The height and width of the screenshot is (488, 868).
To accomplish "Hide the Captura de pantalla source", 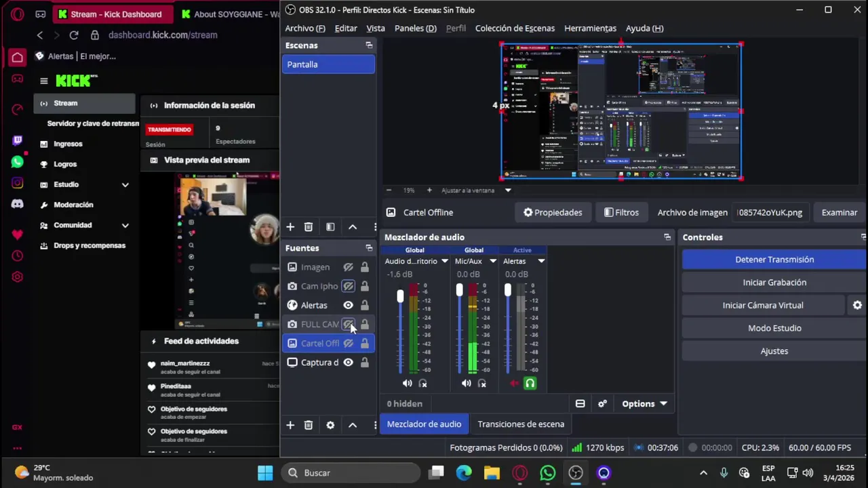I will 348,363.
